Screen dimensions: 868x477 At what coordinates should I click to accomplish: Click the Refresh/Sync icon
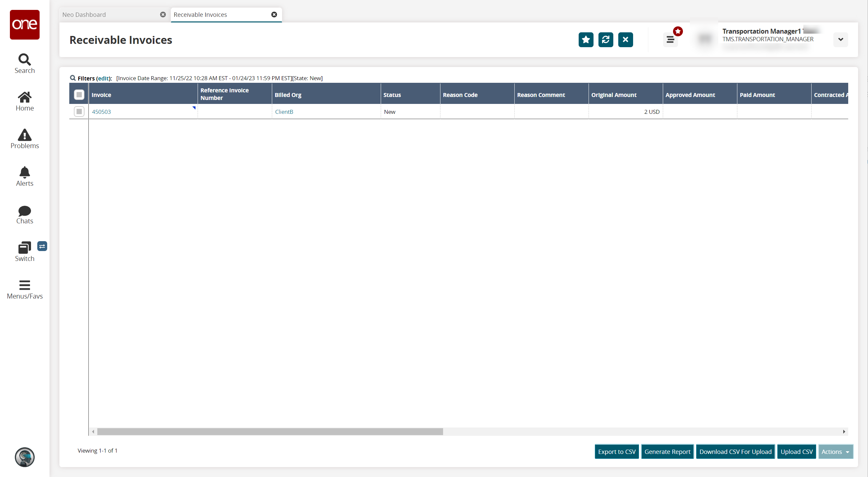605,39
